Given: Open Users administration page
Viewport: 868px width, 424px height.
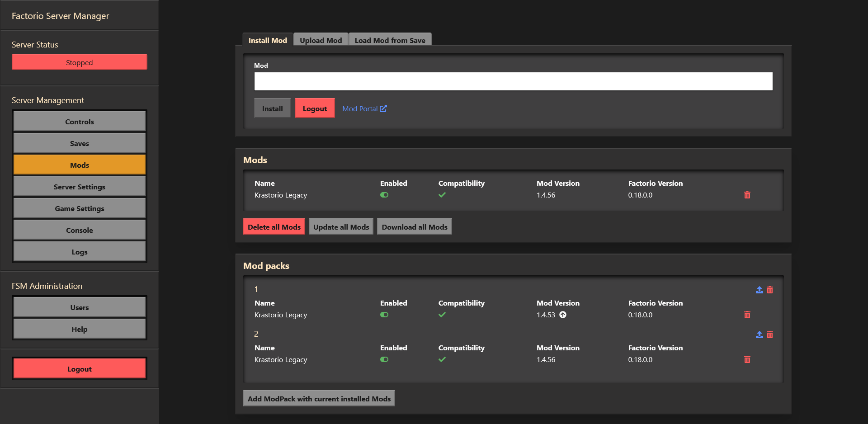Looking at the screenshot, I should (x=80, y=307).
